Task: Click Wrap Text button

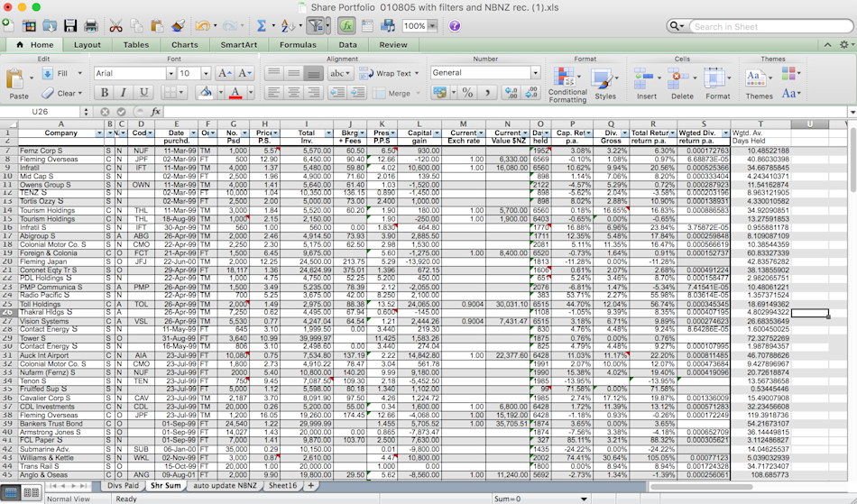Action: click(x=389, y=73)
